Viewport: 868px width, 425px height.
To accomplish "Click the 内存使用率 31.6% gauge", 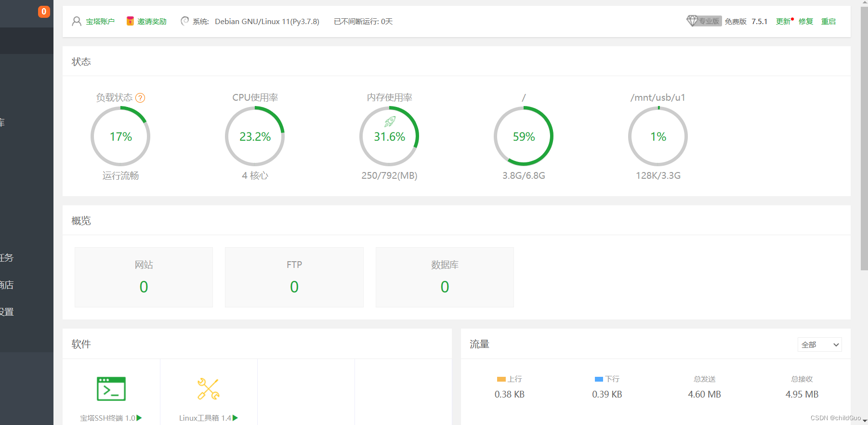I will [x=389, y=136].
